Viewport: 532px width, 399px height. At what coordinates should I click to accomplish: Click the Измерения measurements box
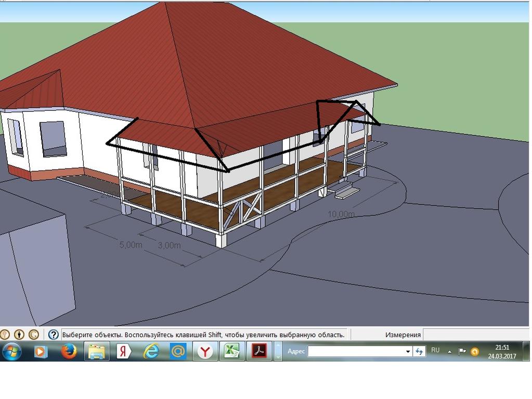click(476, 334)
